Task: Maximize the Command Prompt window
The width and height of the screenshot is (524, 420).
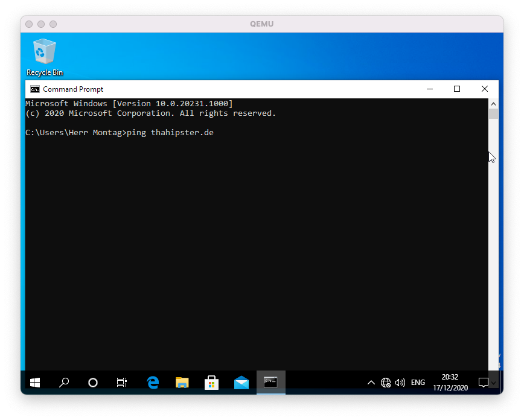Action: pyautogui.click(x=457, y=89)
